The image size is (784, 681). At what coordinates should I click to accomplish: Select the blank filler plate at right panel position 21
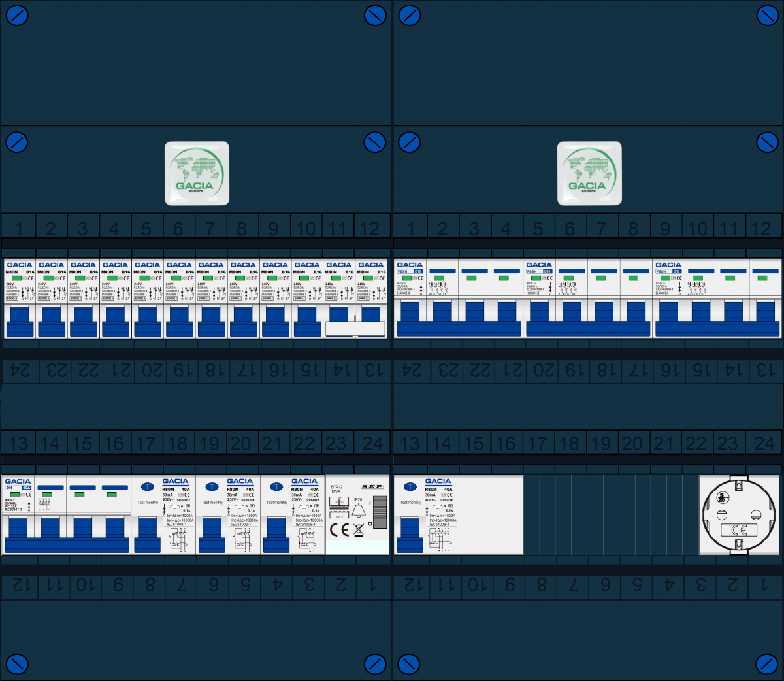click(667, 515)
